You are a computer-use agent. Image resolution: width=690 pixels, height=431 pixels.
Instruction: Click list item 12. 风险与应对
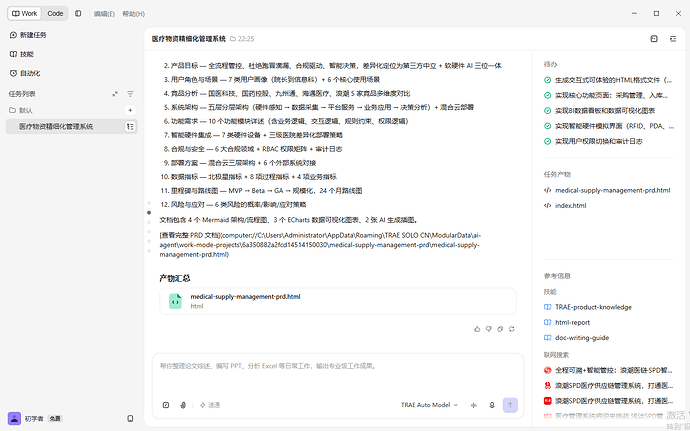click(233, 205)
